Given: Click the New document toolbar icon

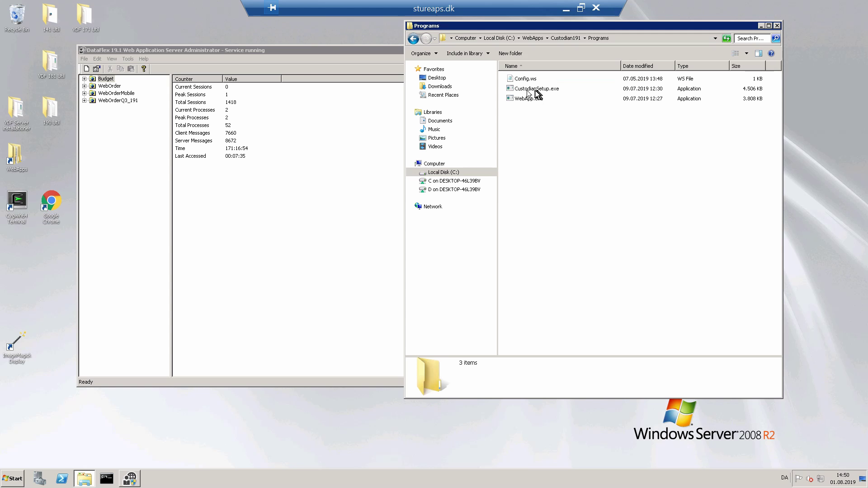Looking at the screenshot, I should tap(86, 69).
